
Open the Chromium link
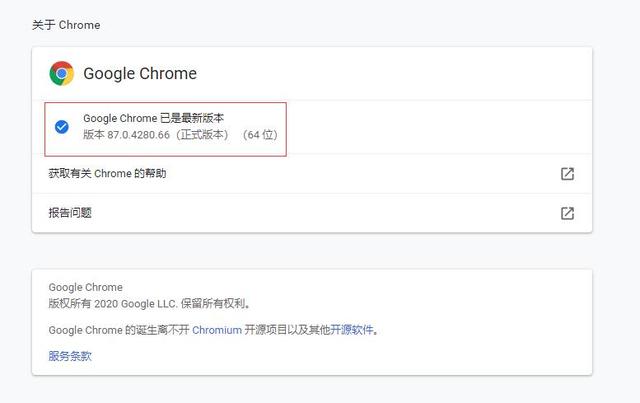point(217,330)
